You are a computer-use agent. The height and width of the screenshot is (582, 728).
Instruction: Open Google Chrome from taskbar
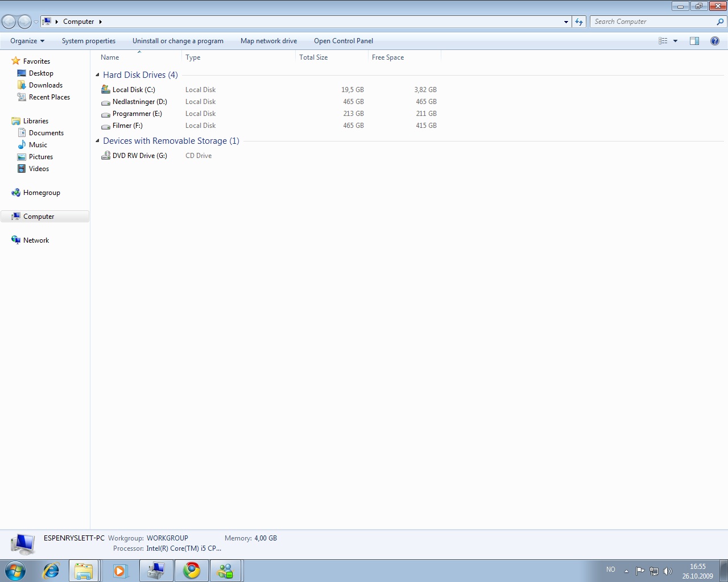click(192, 571)
